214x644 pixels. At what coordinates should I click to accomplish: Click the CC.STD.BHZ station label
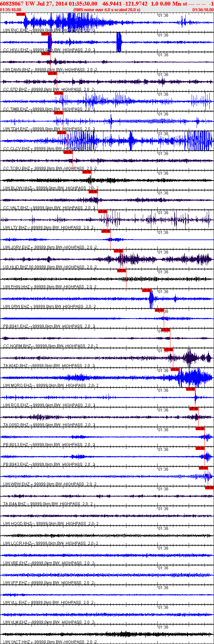(15, 89)
